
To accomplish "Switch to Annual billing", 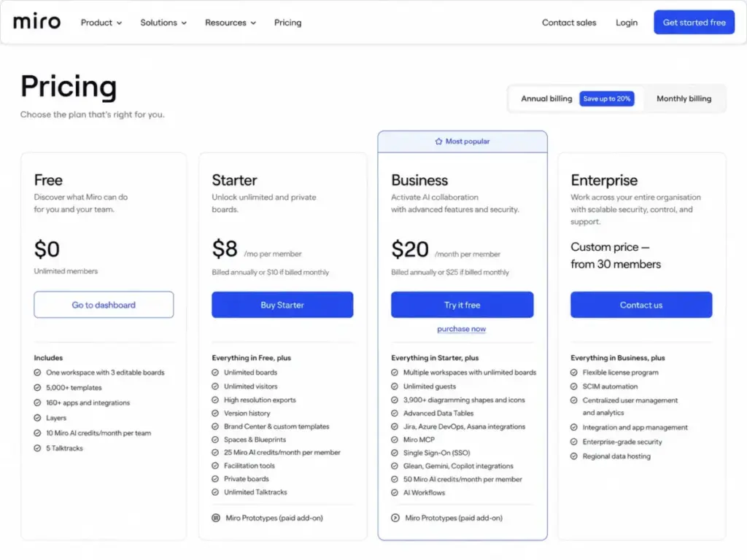I will 546,98.
